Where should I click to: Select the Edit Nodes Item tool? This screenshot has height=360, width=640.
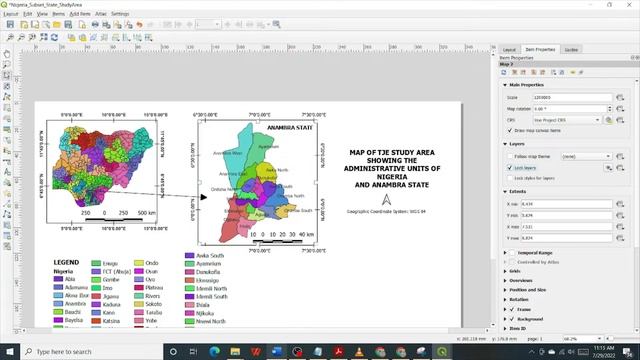pos(7,97)
